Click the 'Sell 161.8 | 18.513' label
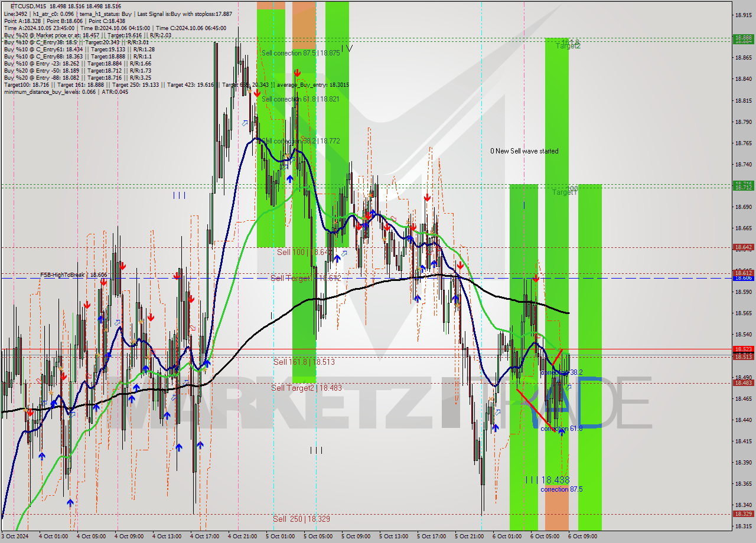756x543 pixels. coord(304,362)
